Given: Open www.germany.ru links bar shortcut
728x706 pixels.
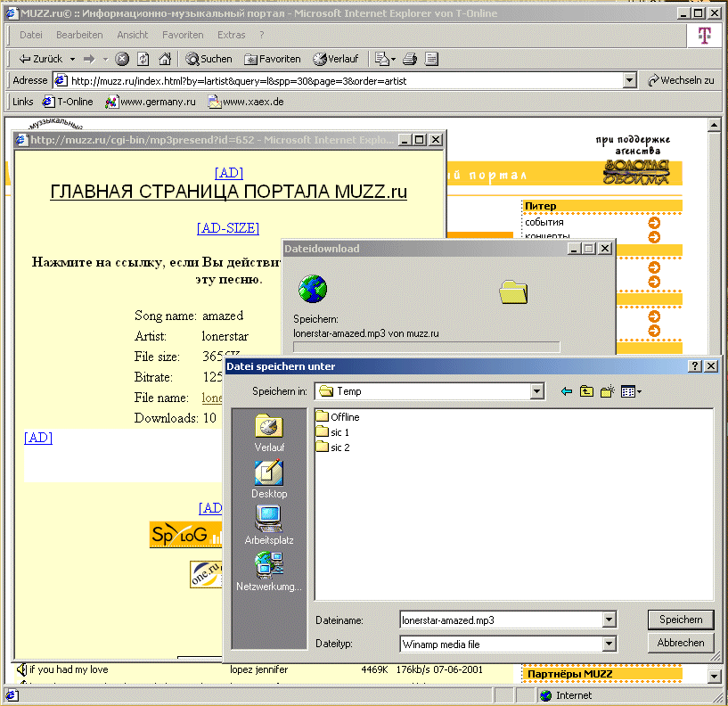Looking at the screenshot, I should (151, 102).
